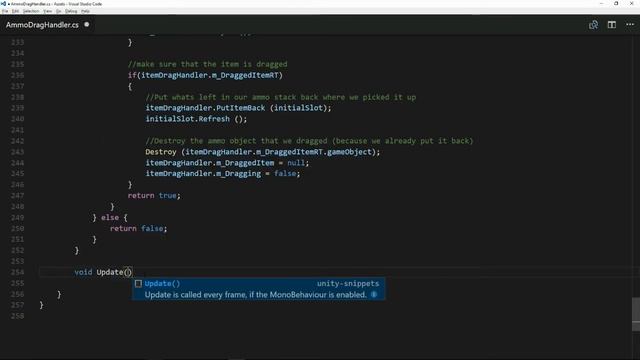640x360 pixels.
Task: Open the File menu
Action: (5, 11)
